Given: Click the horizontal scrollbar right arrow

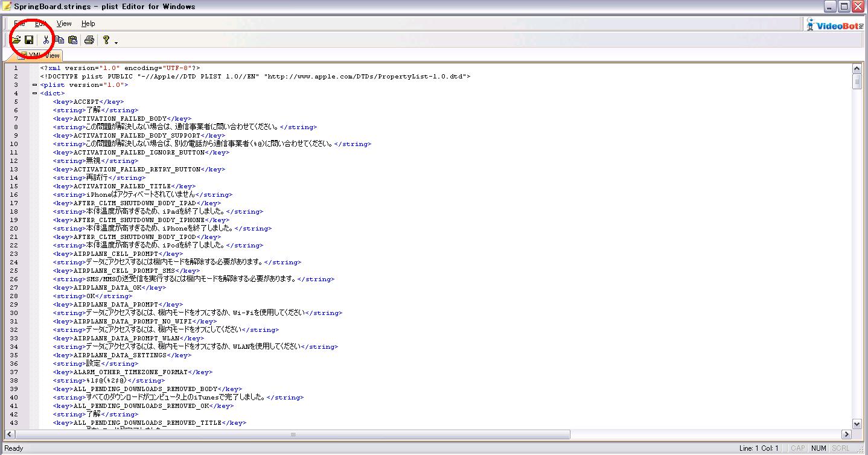Looking at the screenshot, I should click(x=846, y=434).
